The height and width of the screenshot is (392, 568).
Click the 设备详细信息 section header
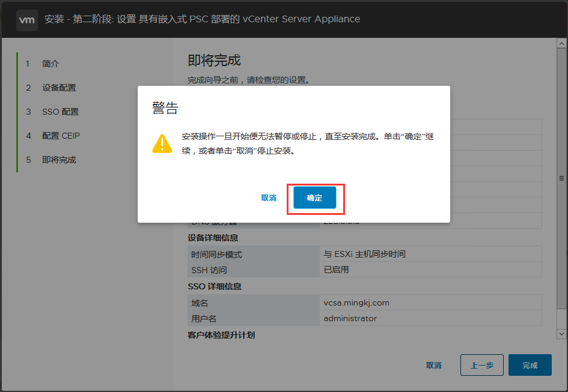click(x=213, y=238)
